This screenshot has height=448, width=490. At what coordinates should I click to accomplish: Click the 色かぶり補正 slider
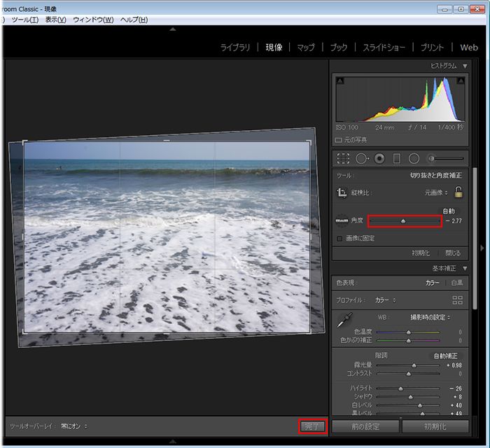click(408, 340)
